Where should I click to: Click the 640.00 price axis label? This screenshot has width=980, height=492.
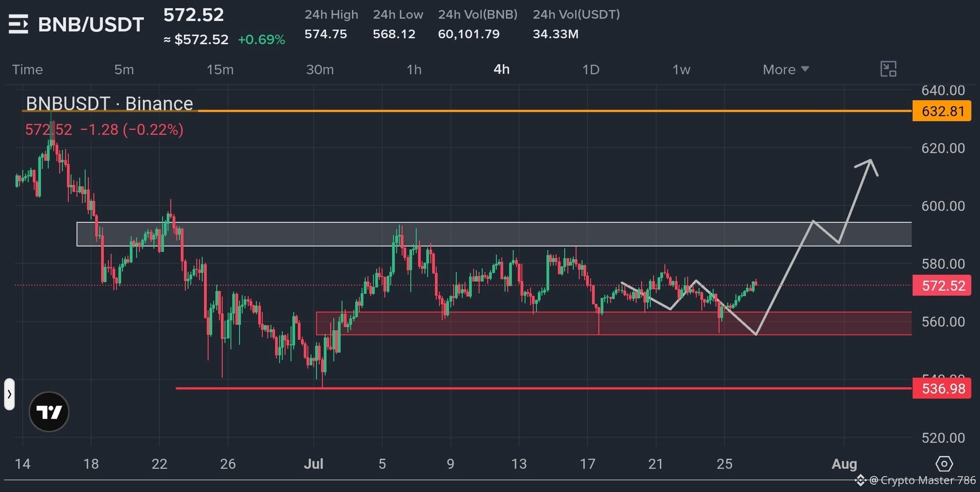943,90
